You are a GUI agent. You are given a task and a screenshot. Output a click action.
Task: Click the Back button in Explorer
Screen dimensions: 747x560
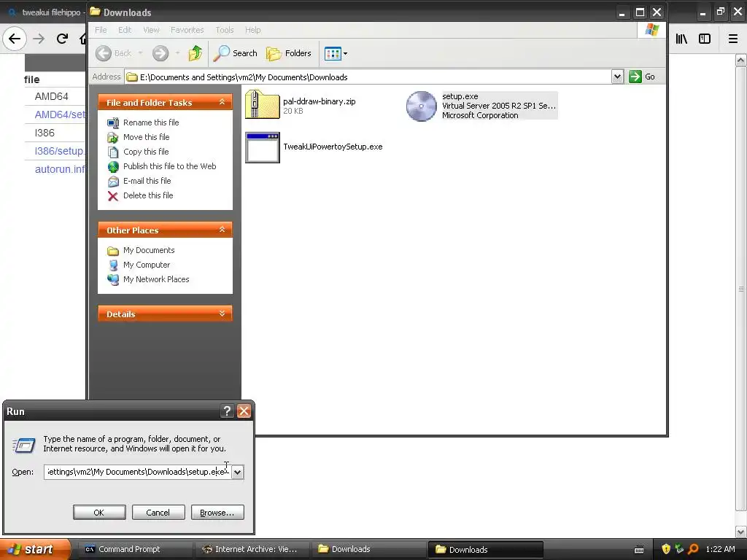point(113,53)
